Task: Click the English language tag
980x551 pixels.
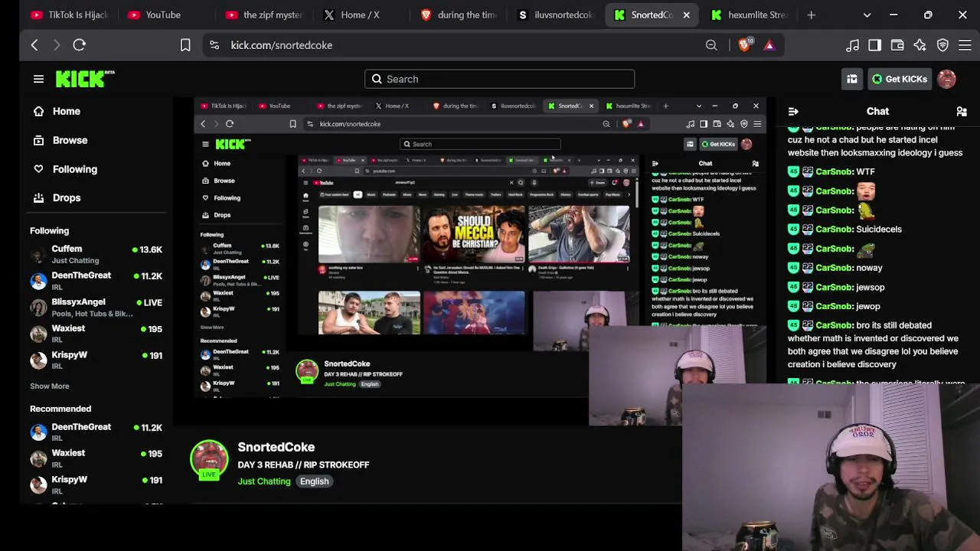Action: pos(315,481)
